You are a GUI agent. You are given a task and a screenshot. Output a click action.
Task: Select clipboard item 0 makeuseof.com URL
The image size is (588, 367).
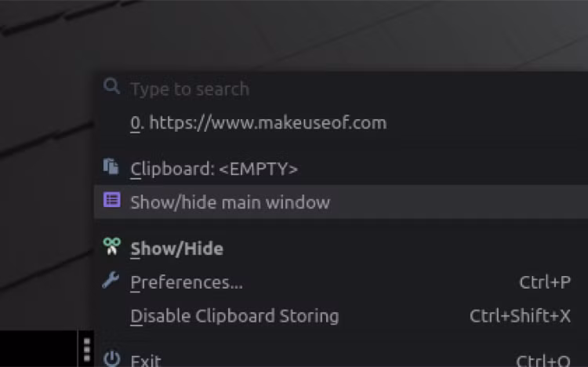click(340, 122)
